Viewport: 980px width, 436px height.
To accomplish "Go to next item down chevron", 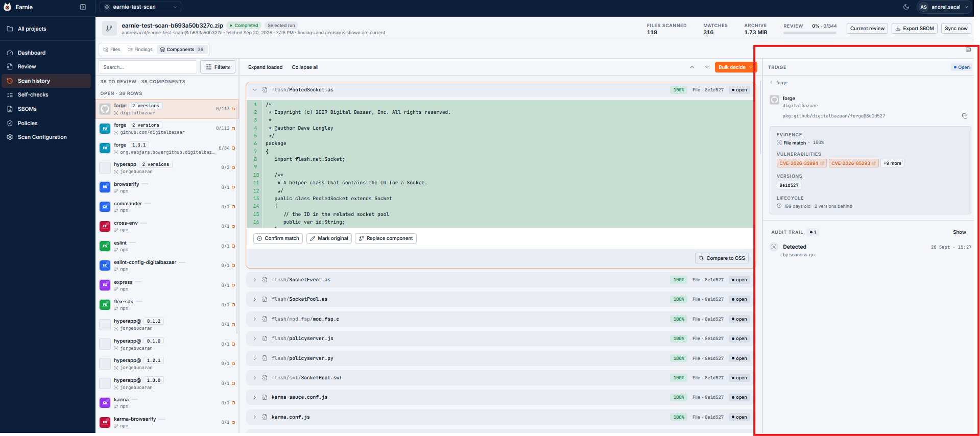I will [707, 67].
